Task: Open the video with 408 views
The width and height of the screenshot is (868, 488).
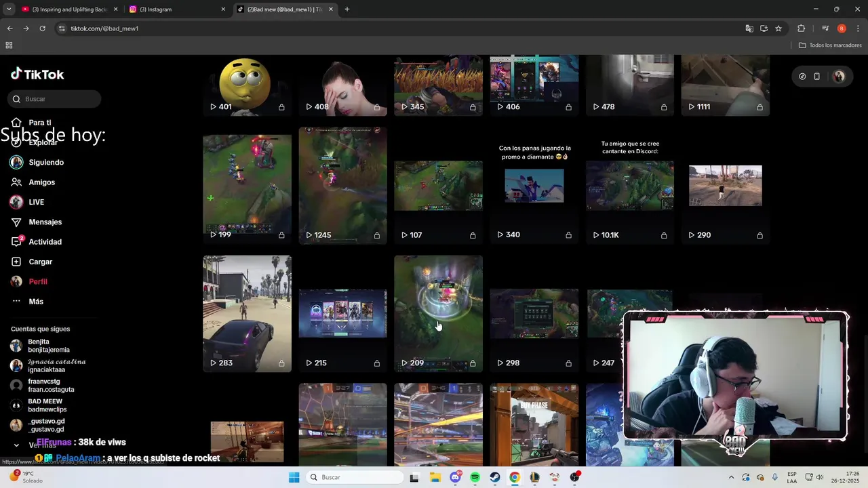Action: pyautogui.click(x=342, y=85)
